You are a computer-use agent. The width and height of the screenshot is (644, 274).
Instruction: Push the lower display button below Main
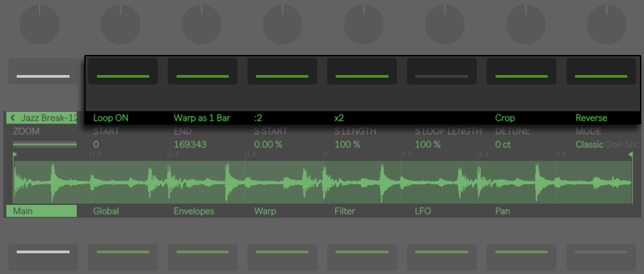pyautogui.click(x=43, y=257)
